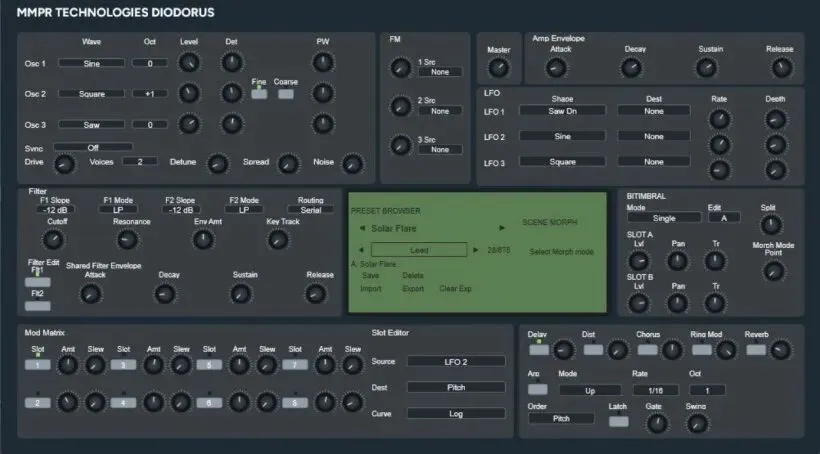Open the Osc 2 Wave dropdown showing Square
The image size is (820, 454).
click(92, 94)
